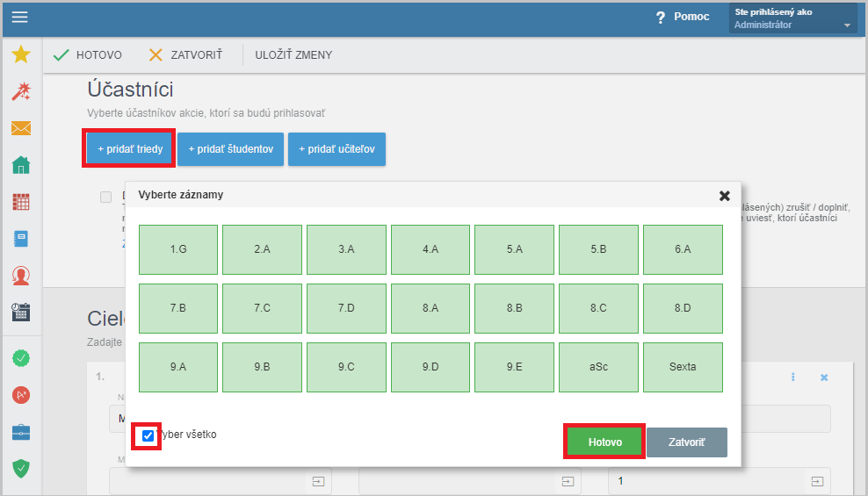Open the hamburger main menu

[19, 18]
